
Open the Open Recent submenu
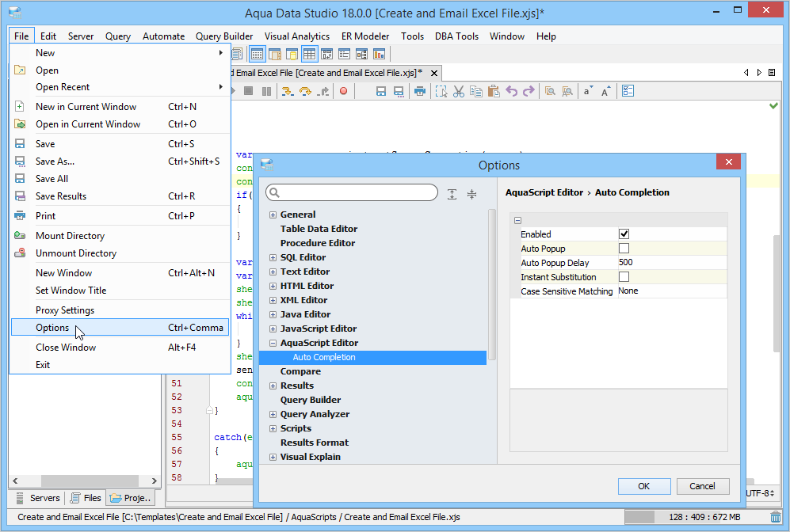(120, 87)
